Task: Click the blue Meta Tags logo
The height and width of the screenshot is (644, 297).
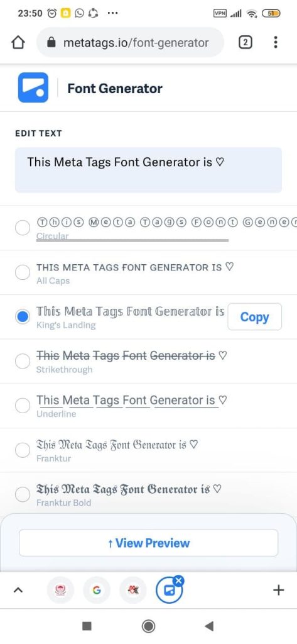Action: (33, 87)
